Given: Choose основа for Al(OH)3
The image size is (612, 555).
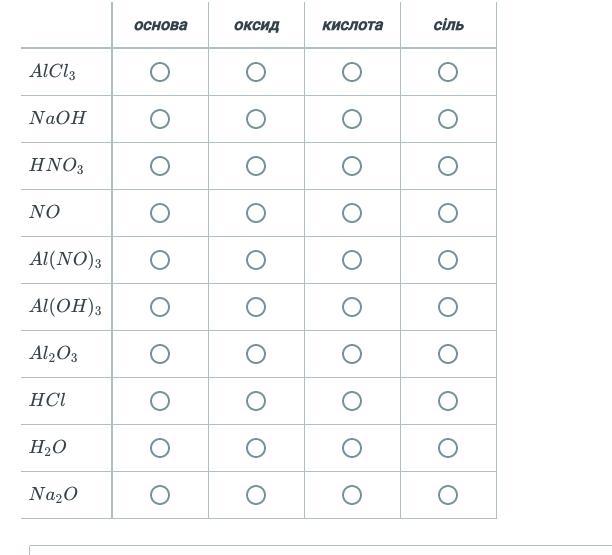Looking at the screenshot, I should (x=160, y=307).
